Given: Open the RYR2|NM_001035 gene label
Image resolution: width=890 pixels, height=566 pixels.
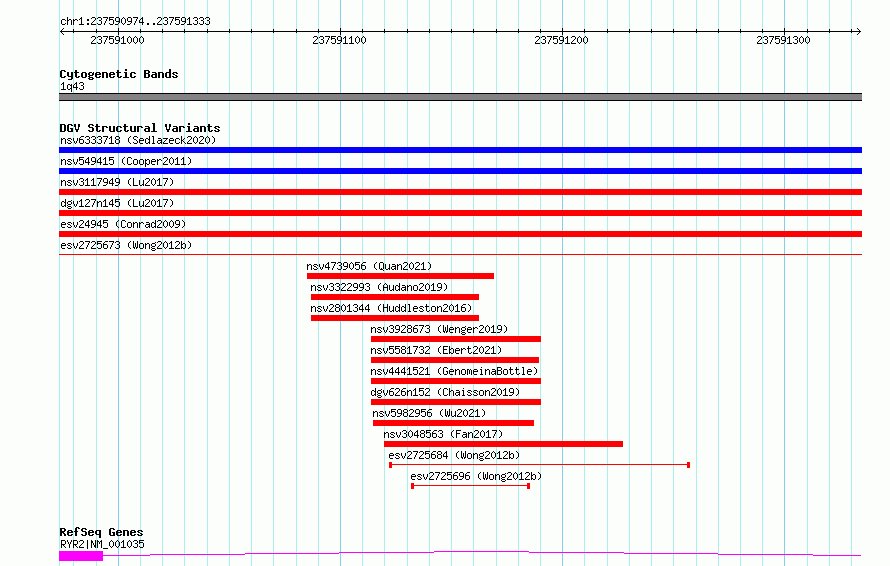Looking at the screenshot, I should [102, 544].
